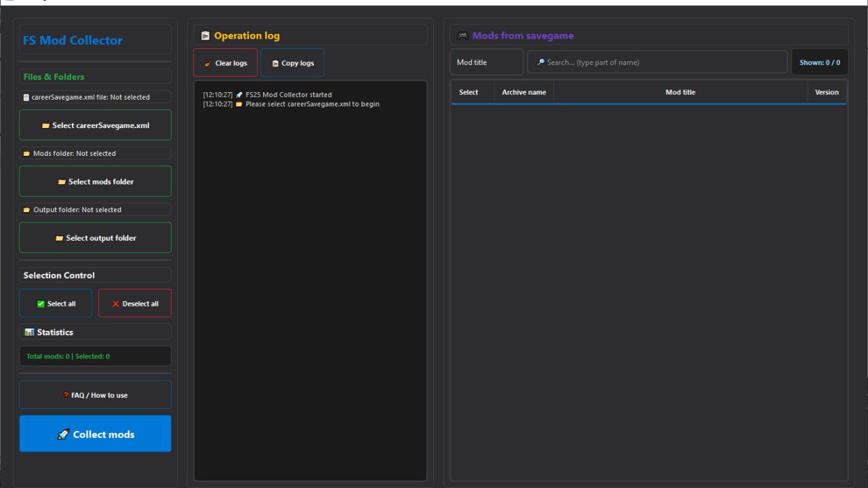Click the Archive name column header

pyautogui.click(x=524, y=91)
